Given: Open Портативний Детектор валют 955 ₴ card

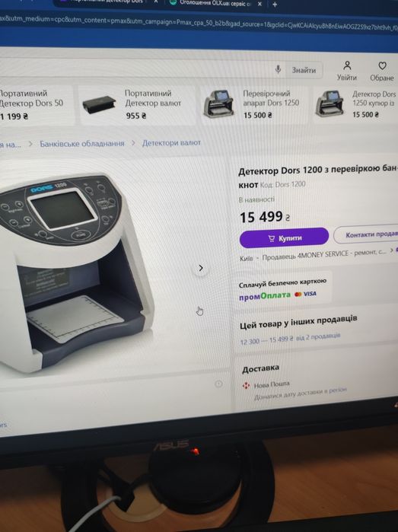Looking at the screenshot, I should [135, 104].
